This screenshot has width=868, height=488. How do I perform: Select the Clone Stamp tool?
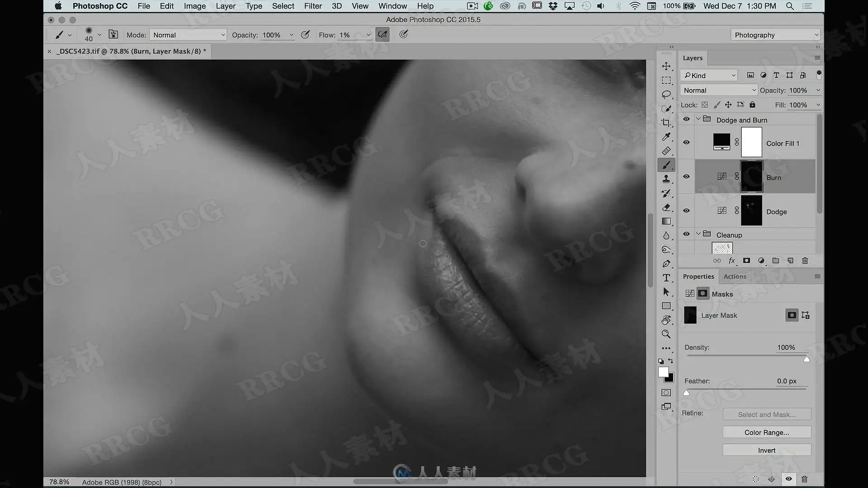tap(666, 179)
